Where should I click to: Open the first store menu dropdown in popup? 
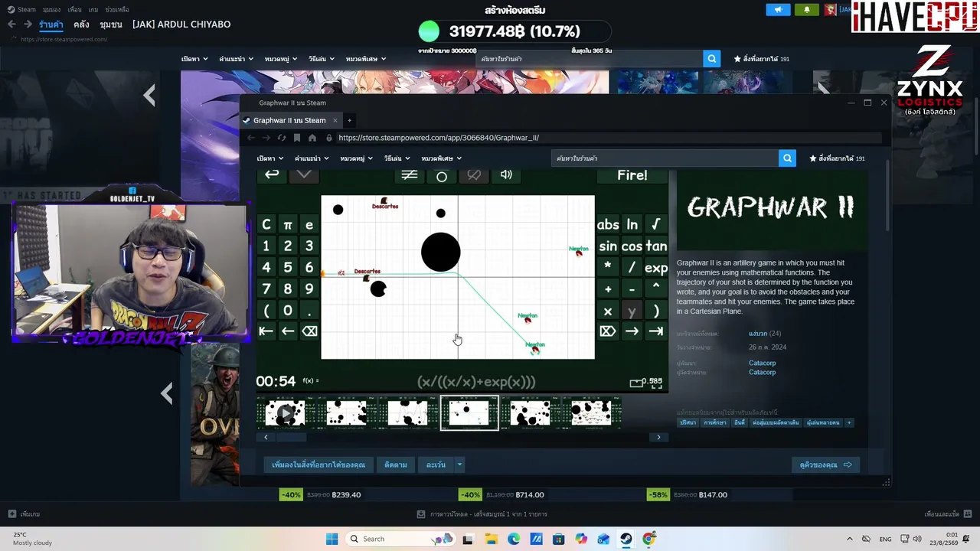(270, 158)
